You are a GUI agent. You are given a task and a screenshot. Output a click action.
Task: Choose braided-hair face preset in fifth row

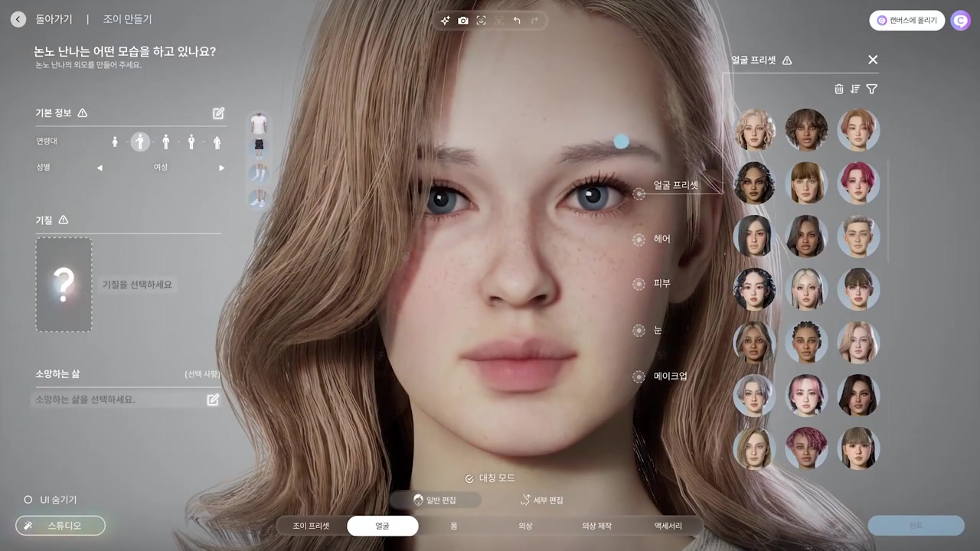coord(806,342)
